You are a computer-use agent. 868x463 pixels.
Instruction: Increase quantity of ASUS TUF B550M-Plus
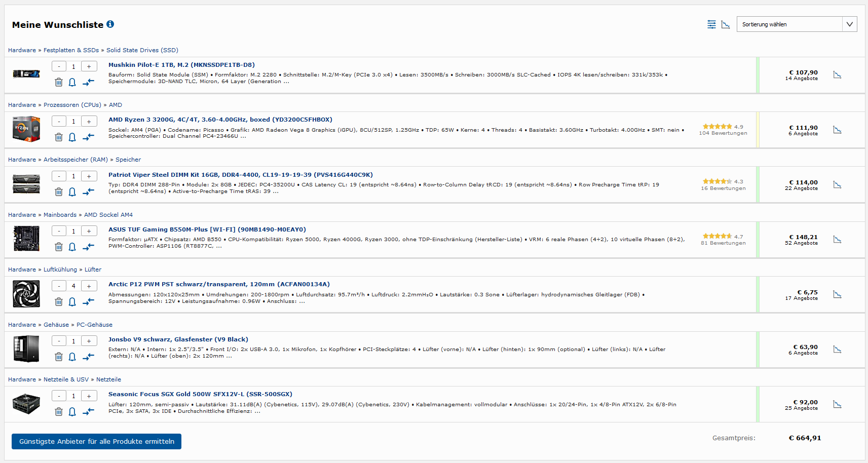coord(89,231)
